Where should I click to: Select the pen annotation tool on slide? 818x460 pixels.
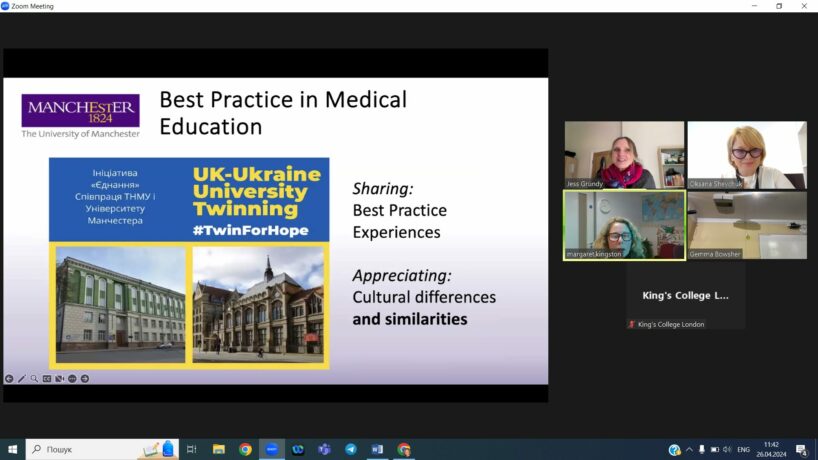[22, 379]
